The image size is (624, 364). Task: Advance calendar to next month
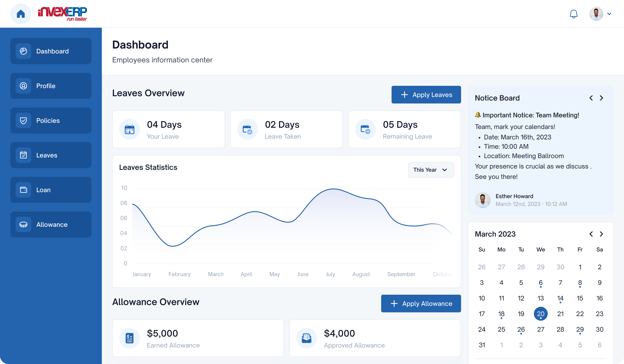pyautogui.click(x=601, y=234)
